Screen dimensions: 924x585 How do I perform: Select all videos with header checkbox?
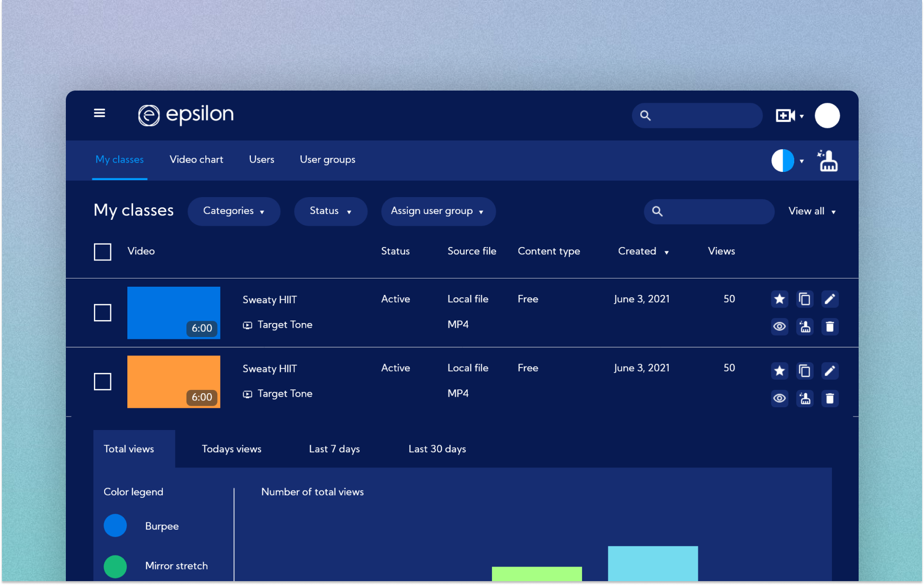click(103, 252)
